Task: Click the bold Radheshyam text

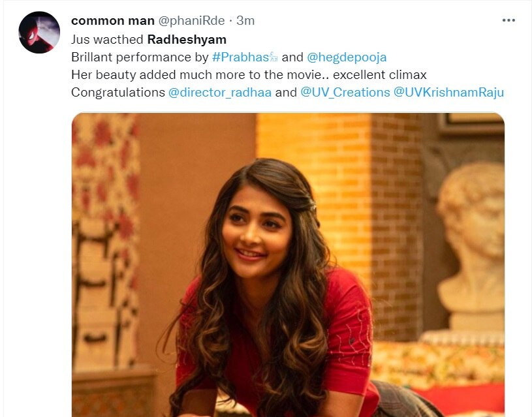Action: [x=187, y=40]
